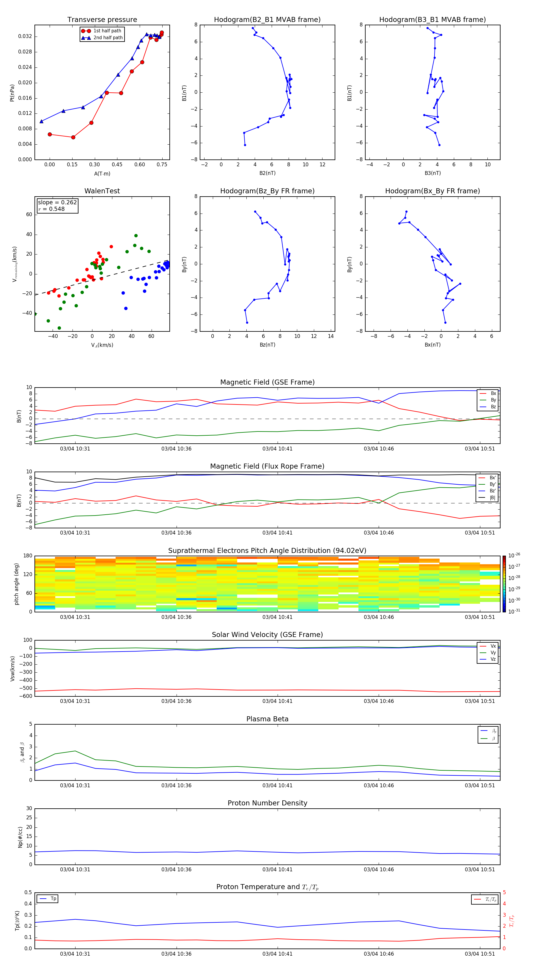This screenshot has width=535, height=980.
Task: Click the 'WalenTest' plot title
Action: (x=102, y=191)
